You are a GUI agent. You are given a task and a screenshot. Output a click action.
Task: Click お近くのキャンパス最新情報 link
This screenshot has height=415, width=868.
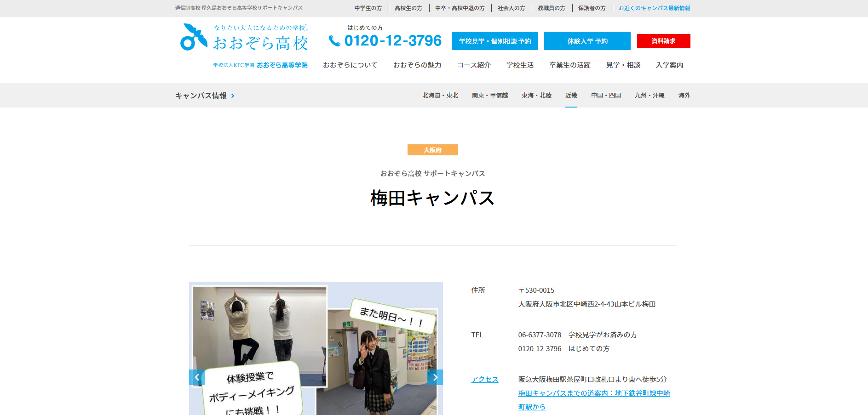pos(654,8)
